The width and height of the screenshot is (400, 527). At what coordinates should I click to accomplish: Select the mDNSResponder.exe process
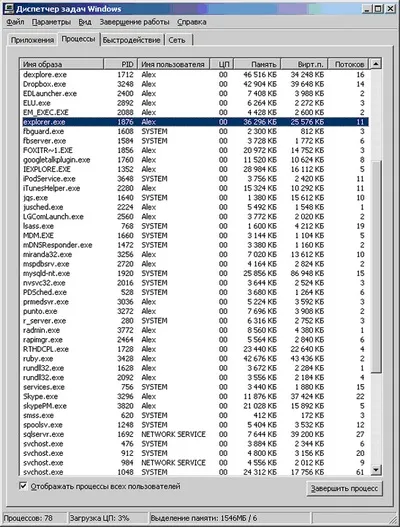click(194, 245)
